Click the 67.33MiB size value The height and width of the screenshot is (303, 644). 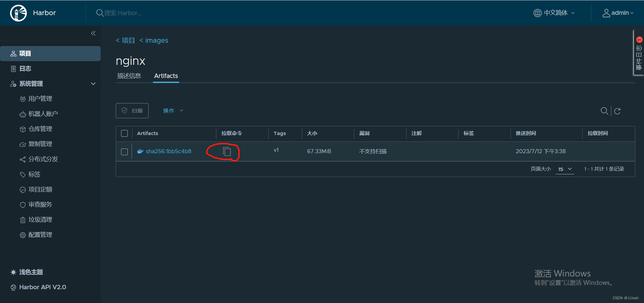[319, 151]
